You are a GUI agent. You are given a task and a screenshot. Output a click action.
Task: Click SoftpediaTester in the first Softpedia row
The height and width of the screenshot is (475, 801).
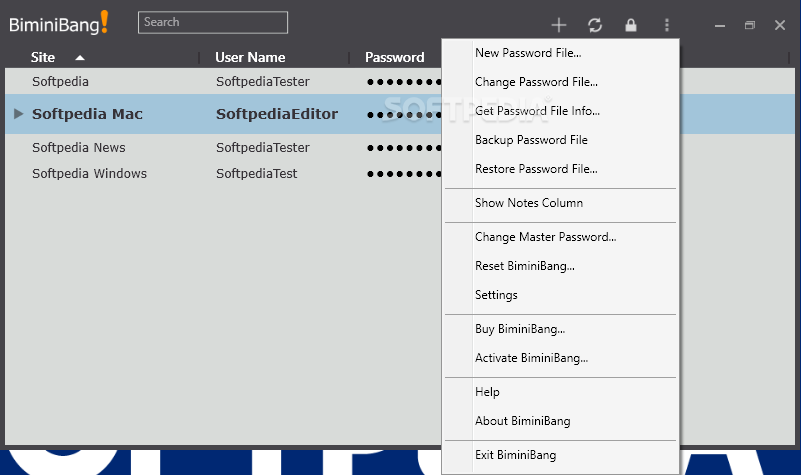tap(263, 81)
